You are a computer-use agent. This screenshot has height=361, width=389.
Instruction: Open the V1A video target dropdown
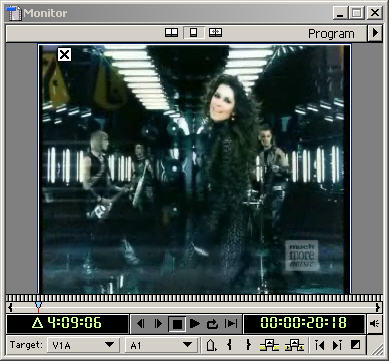83,345
